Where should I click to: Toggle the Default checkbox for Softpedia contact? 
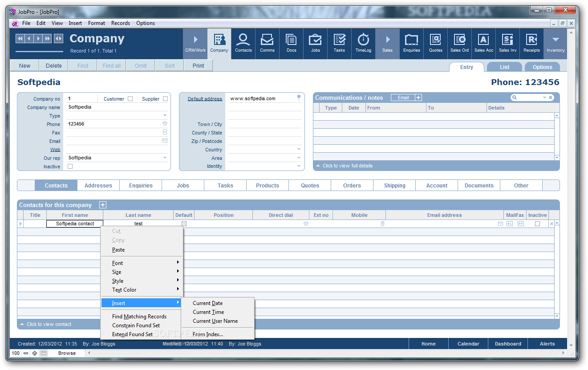click(x=184, y=224)
